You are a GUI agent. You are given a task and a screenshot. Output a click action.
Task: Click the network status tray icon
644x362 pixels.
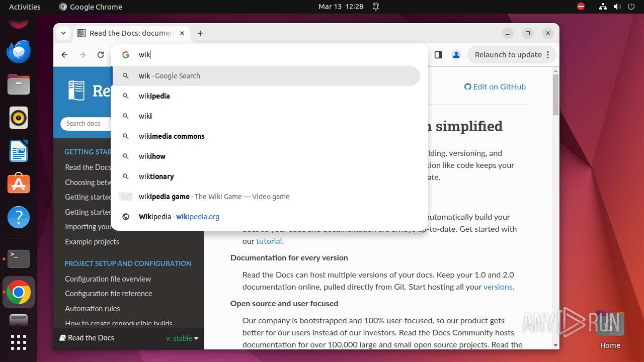click(603, 7)
